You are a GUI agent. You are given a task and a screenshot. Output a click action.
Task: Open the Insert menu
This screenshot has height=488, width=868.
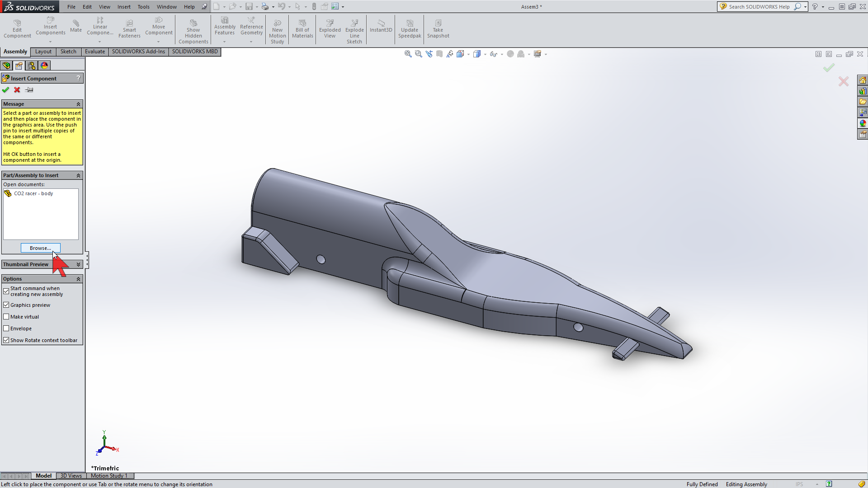124,6
